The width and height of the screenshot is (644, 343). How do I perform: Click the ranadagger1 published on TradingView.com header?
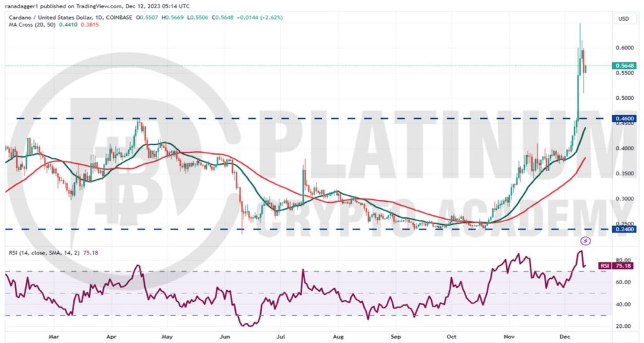point(99,6)
